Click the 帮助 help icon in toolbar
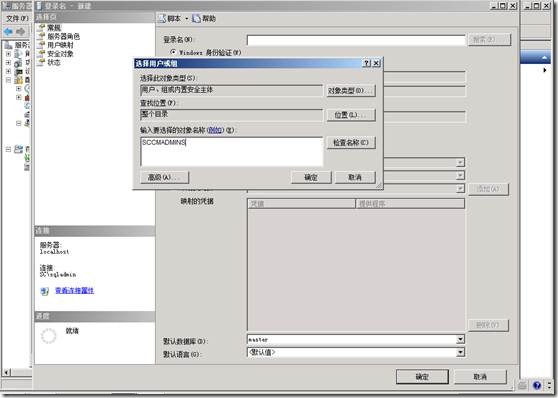Image resolution: width=558 pixels, height=398 pixels. [x=196, y=19]
